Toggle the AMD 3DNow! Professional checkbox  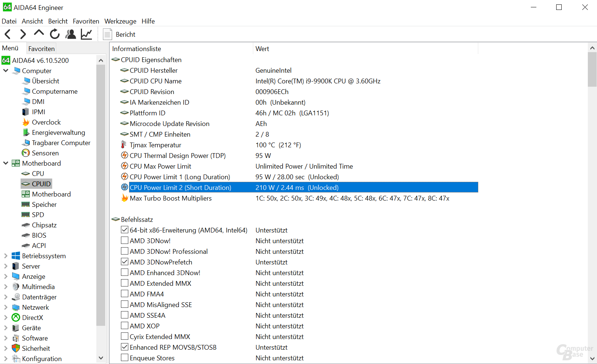tap(125, 251)
